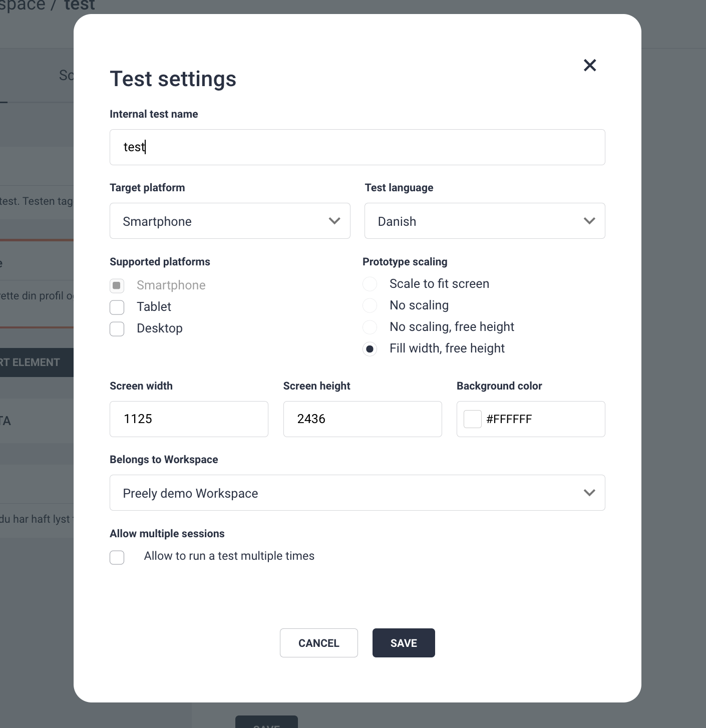706x728 pixels.
Task: Click the Internal test name field
Action: (357, 147)
